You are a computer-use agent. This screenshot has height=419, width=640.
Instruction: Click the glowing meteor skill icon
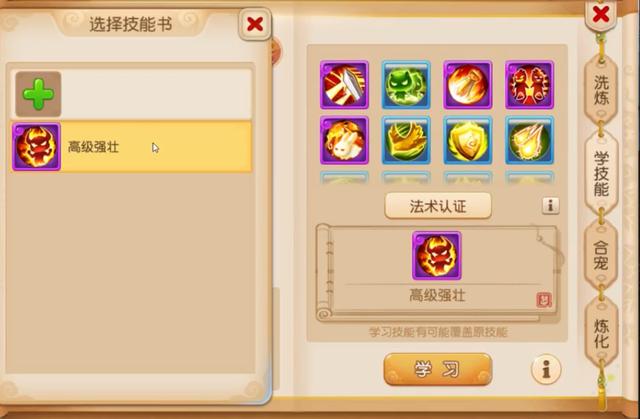[x=529, y=140]
